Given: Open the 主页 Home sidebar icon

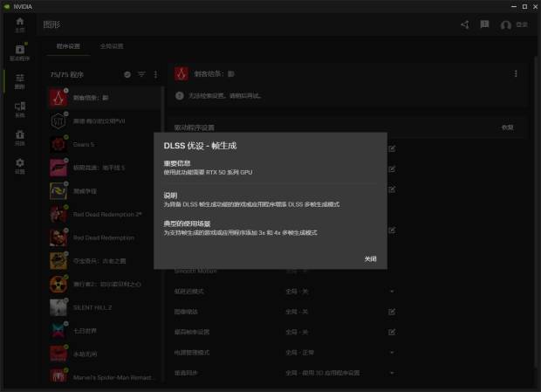Looking at the screenshot, I should [x=20, y=24].
